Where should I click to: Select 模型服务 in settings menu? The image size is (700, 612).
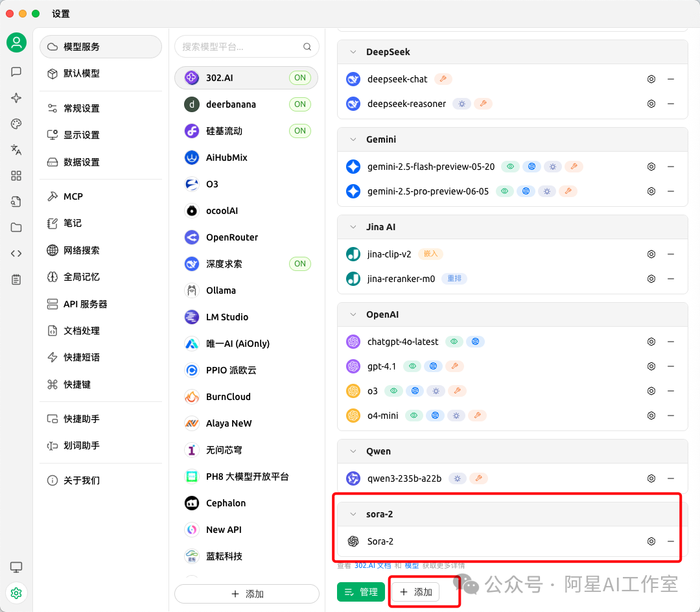[101, 47]
